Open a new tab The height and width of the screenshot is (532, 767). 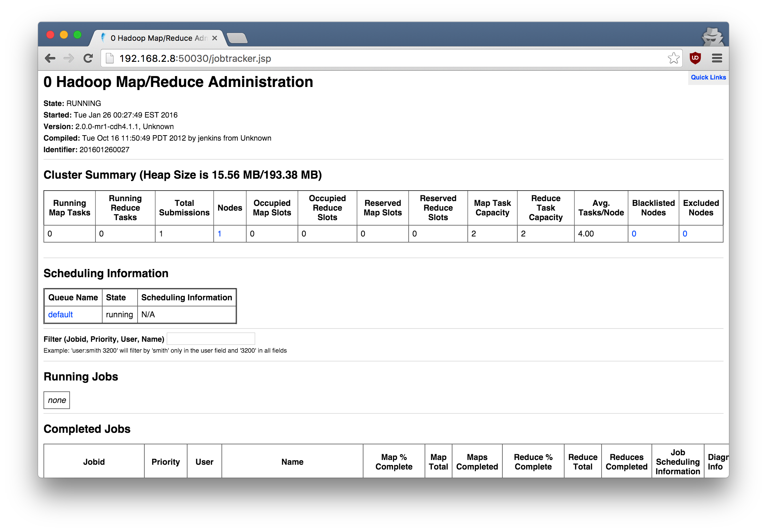click(237, 38)
